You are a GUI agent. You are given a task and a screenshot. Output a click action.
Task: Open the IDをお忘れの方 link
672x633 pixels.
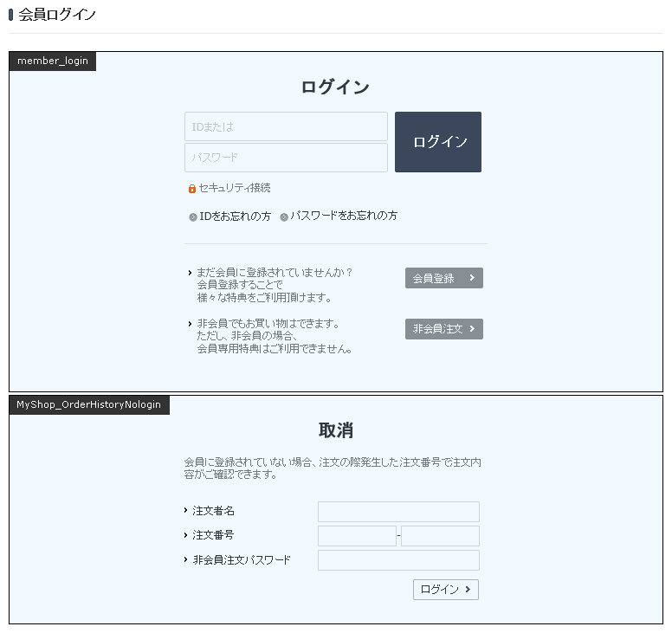[236, 216]
